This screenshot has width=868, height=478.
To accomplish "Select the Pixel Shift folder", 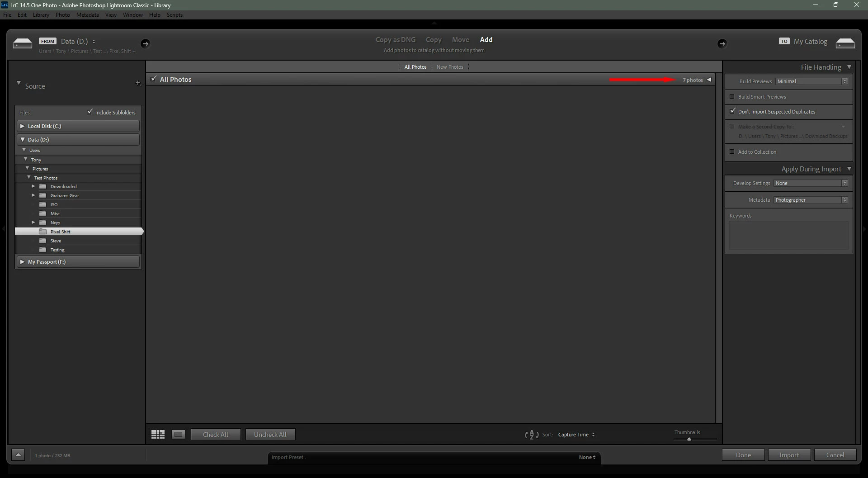I will 79,232.
